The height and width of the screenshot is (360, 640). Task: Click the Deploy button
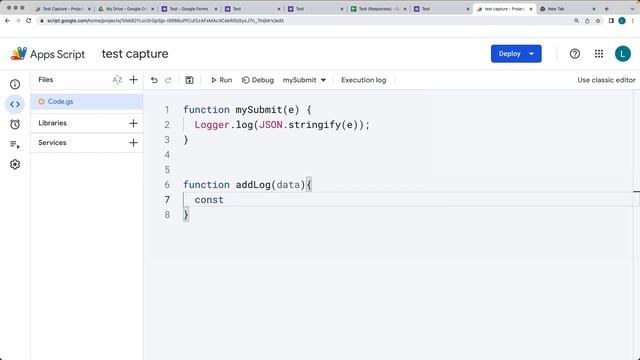point(516,54)
